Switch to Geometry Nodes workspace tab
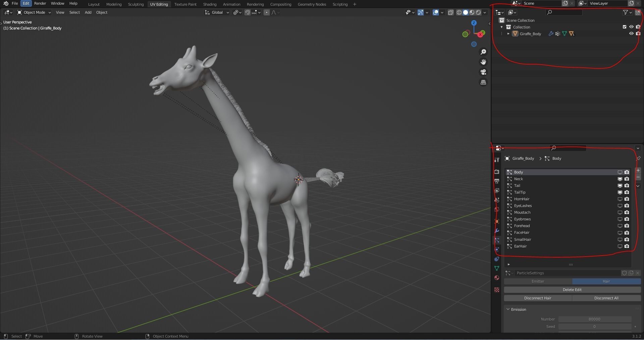This screenshot has height=340, width=644. point(312,4)
